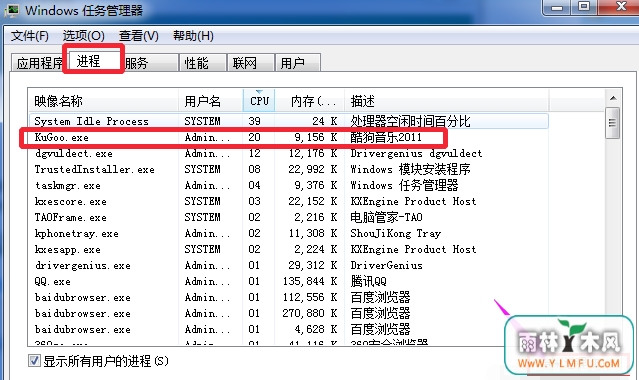Screen dimensions: 639x380
Task: Click the 9,156 K memory value
Action: [315, 137]
